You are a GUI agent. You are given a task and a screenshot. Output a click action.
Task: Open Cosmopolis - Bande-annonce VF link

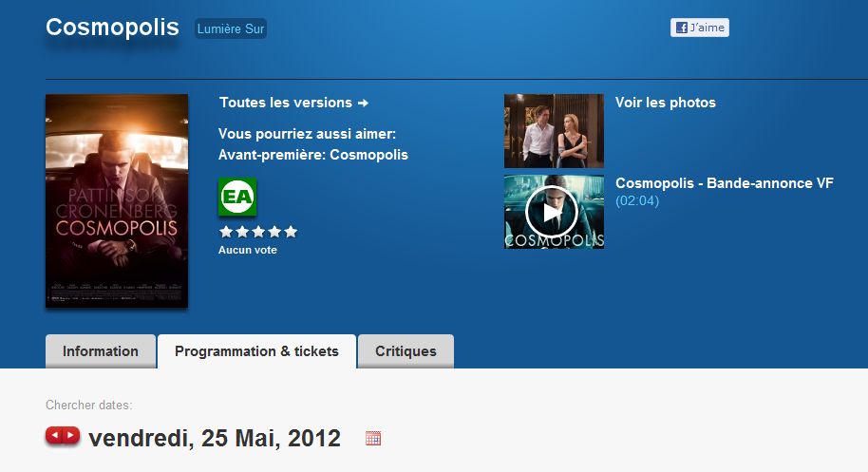point(724,183)
